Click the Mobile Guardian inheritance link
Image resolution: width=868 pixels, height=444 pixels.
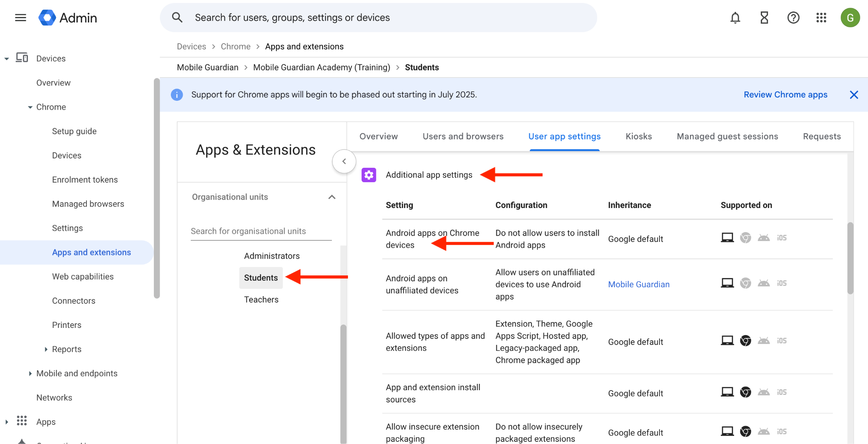tap(638, 284)
